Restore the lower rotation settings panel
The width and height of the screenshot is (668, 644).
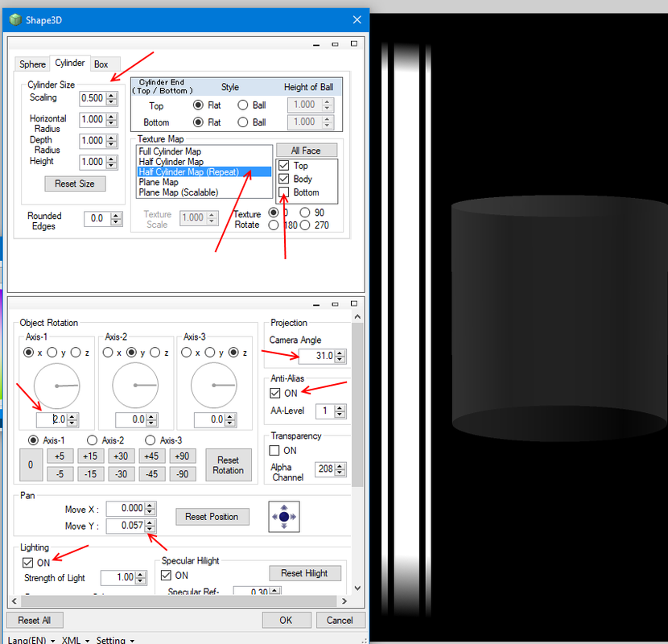pos(335,303)
